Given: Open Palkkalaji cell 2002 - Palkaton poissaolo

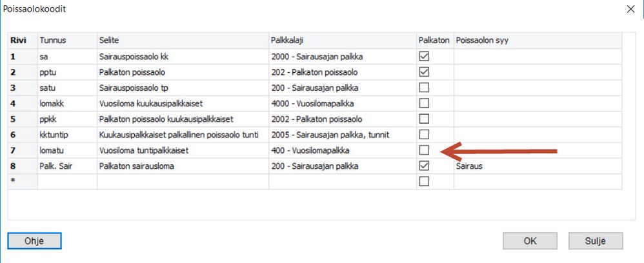Looking at the screenshot, I should click(341, 119).
